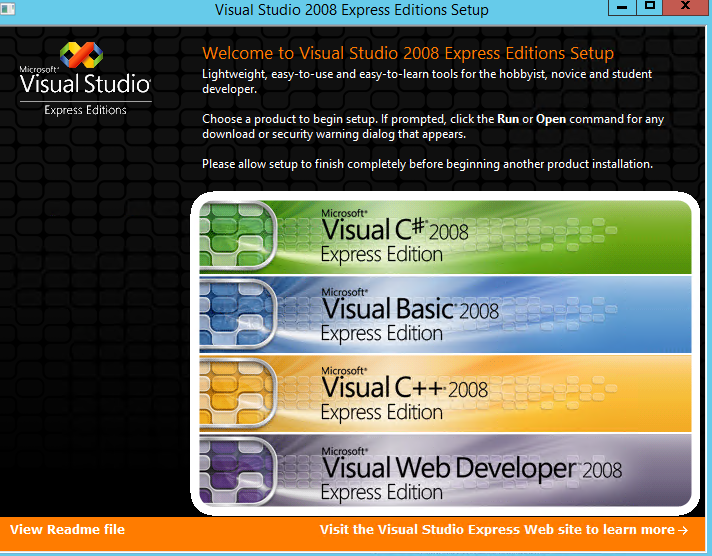Install Visual Web Developer 2008 Express Edition
Screen dimensions: 712x556
pos(445,471)
